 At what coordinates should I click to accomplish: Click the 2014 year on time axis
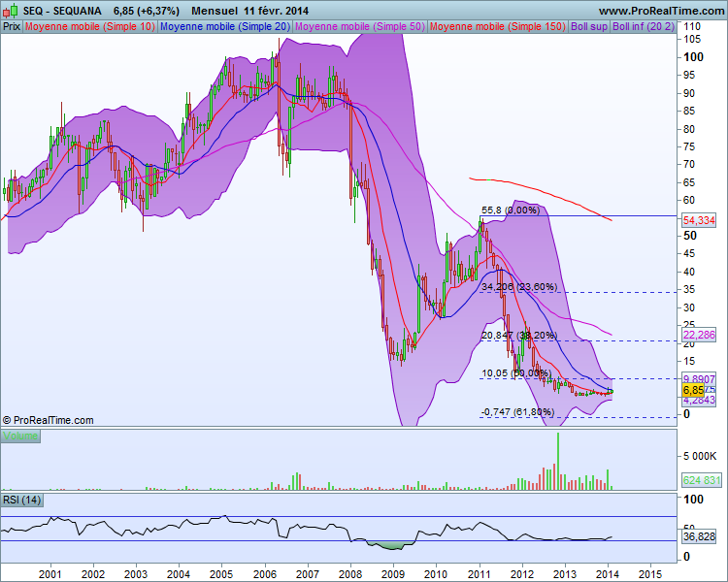[608, 574]
